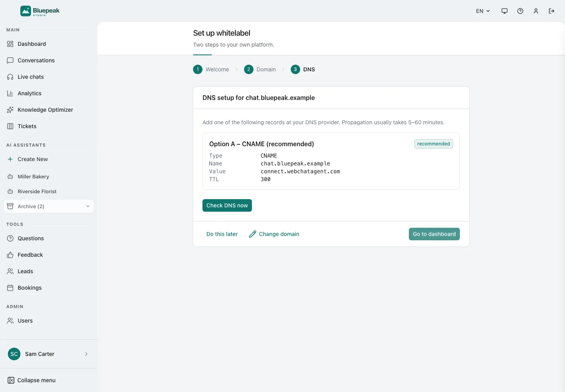Click DNS setup for chat.bluepeak.example title
Viewport: 565px width, 392px height.
tap(259, 98)
